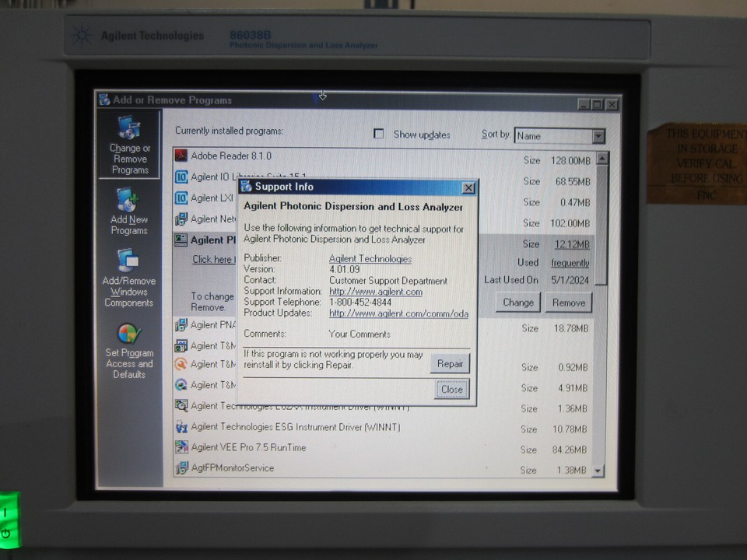This screenshot has width=747, height=560.
Task: Close the Support Info dialog via Close button
Action: click(451, 389)
